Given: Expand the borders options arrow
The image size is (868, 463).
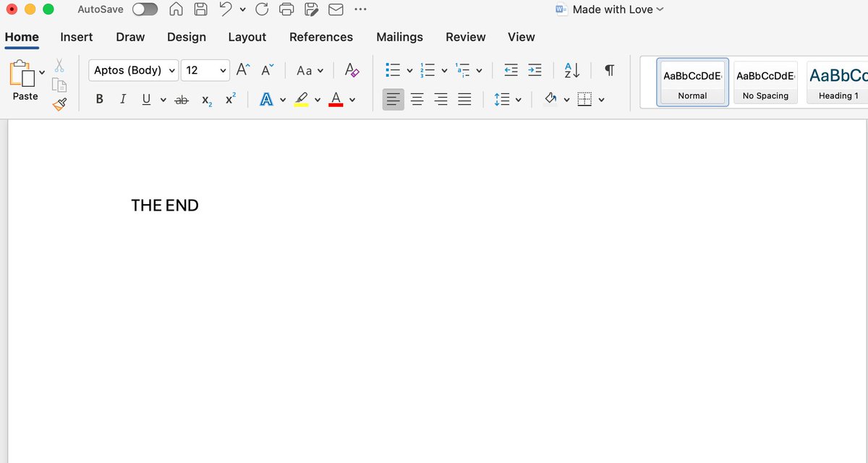Looking at the screenshot, I should click(x=601, y=100).
